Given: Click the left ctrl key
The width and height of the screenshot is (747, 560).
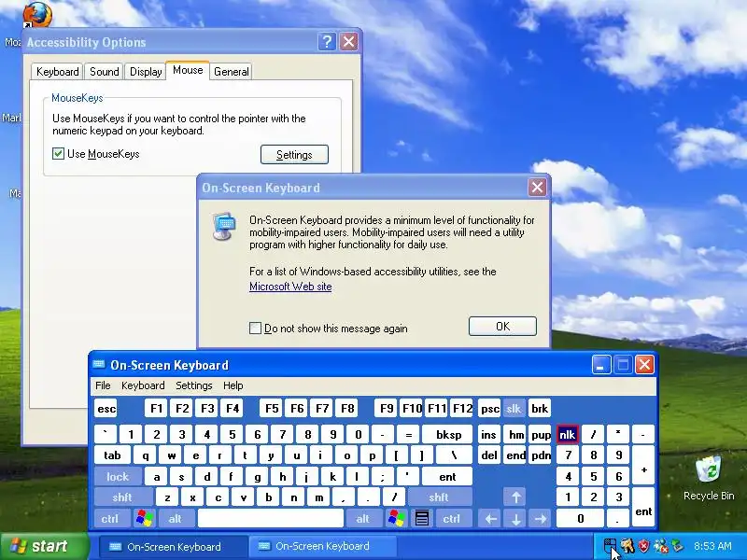Looking at the screenshot, I should tap(110, 518).
